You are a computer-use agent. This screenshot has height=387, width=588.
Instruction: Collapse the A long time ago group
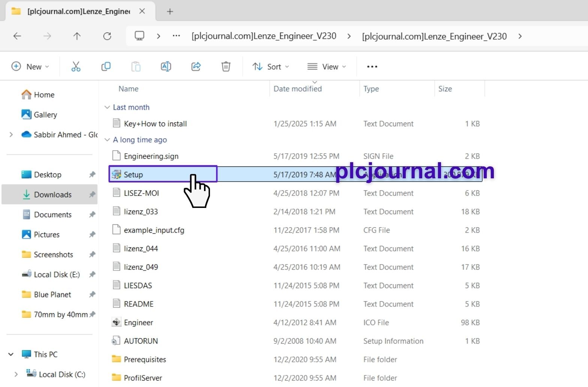click(107, 140)
